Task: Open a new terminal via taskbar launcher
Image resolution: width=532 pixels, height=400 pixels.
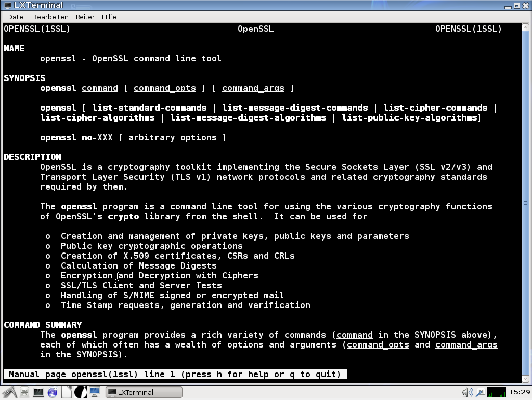Action: point(38,393)
